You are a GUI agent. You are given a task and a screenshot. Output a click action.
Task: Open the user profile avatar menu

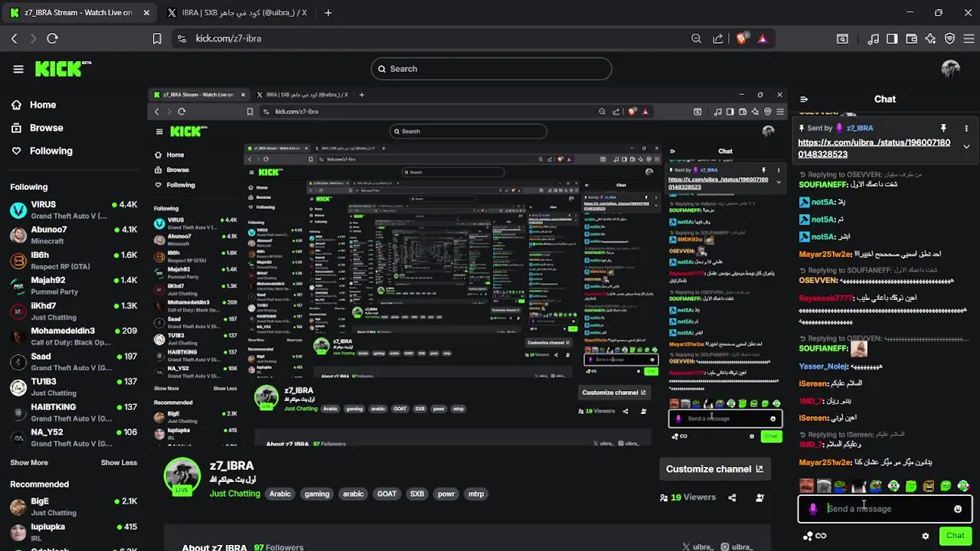pyautogui.click(x=950, y=69)
